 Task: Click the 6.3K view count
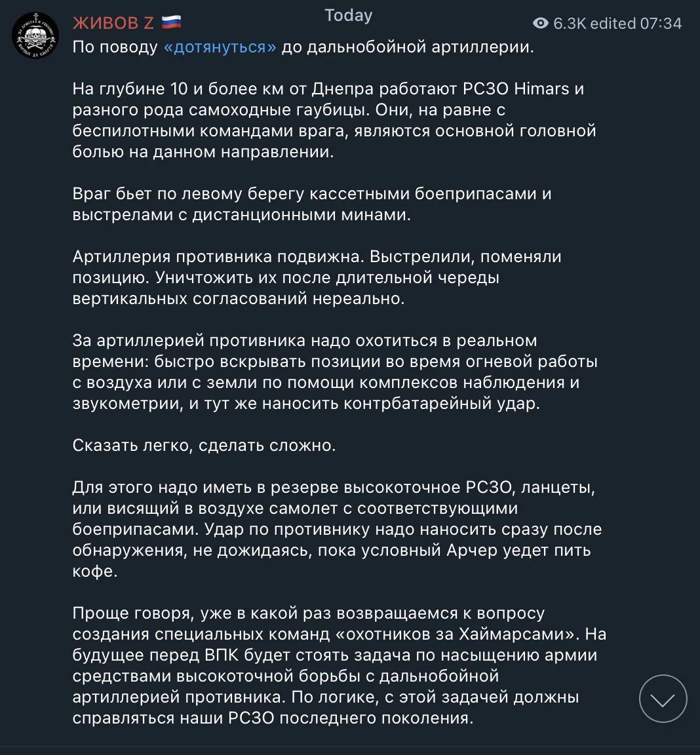(x=570, y=23)
